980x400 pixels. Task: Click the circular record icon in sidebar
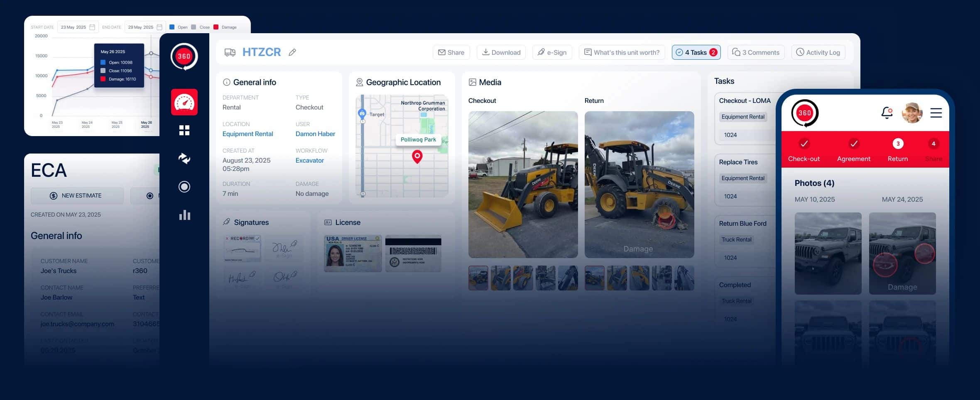184,187
